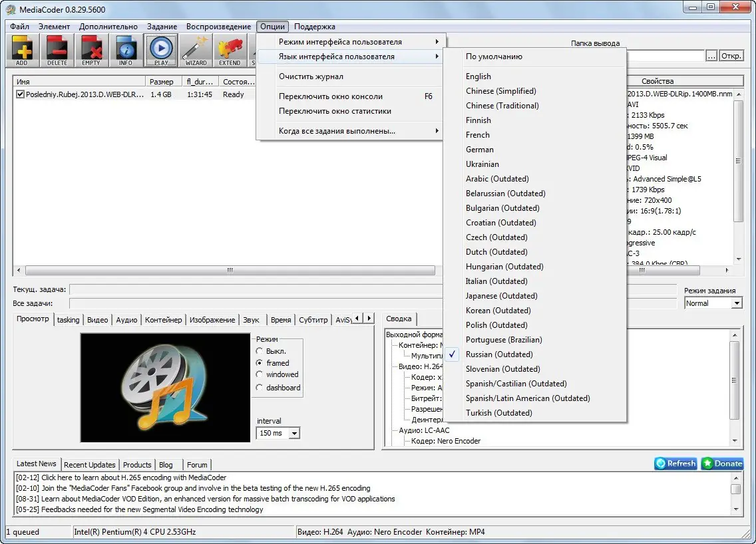Click the ADD file toolbar icon
The width and height of the screenshot is (756, 544).
tap(22, 50)
